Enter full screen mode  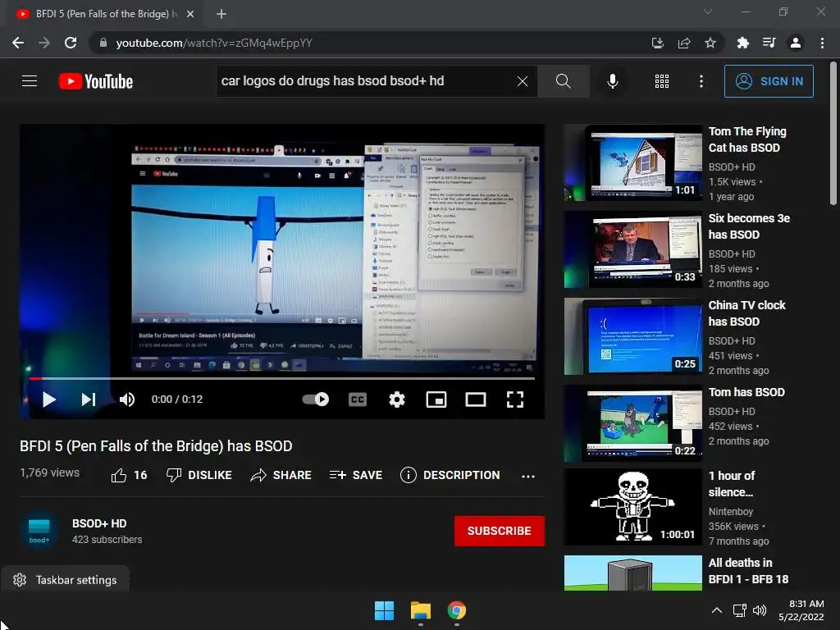[x=515, y=399]
